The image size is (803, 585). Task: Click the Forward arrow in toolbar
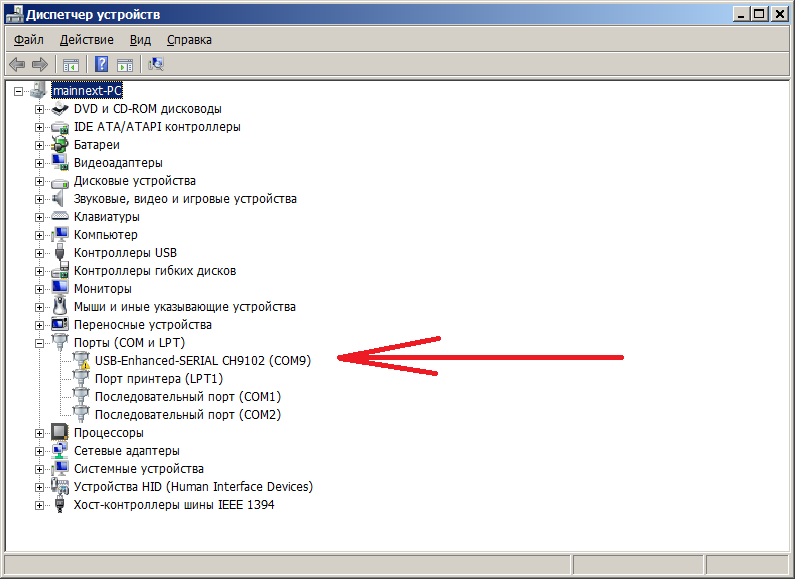click(40, 64)
